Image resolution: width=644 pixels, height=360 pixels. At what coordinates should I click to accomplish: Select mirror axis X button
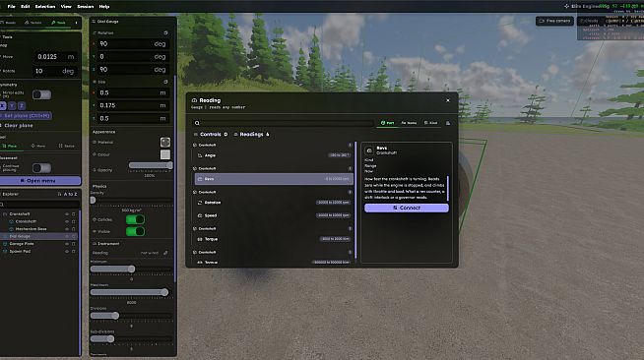point(3,106)
